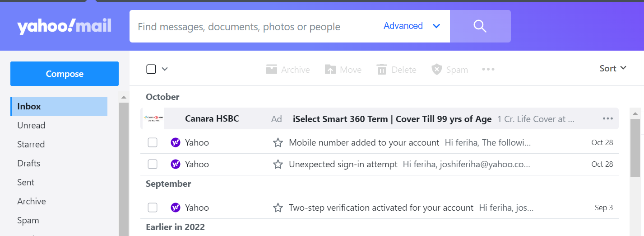Click the Canara HSBC sender name
Screen dimensions: 644x236
click(x=212, y=118)
